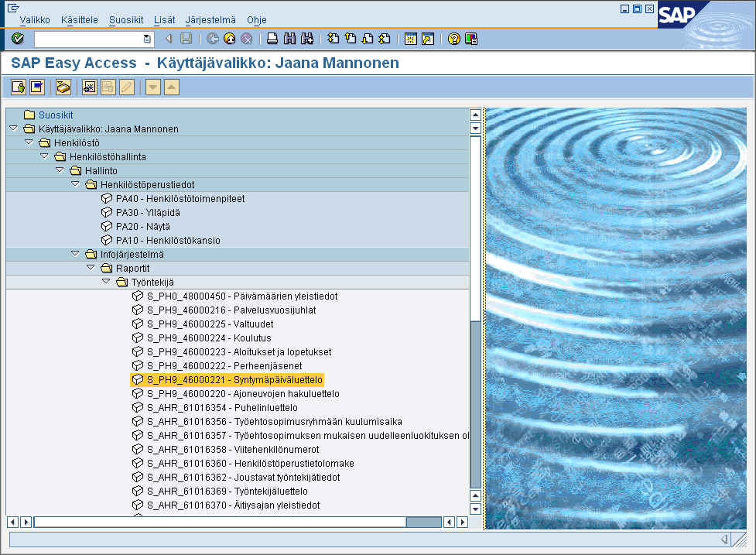Click the Change Favorites pencil icon
The height and width of the screenshot is (555, 756).
tap(127, 87)
